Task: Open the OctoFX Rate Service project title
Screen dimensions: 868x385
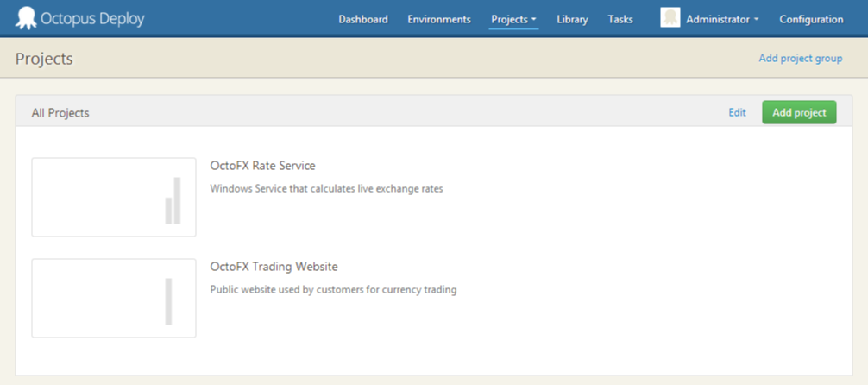Action: point(262,166)
